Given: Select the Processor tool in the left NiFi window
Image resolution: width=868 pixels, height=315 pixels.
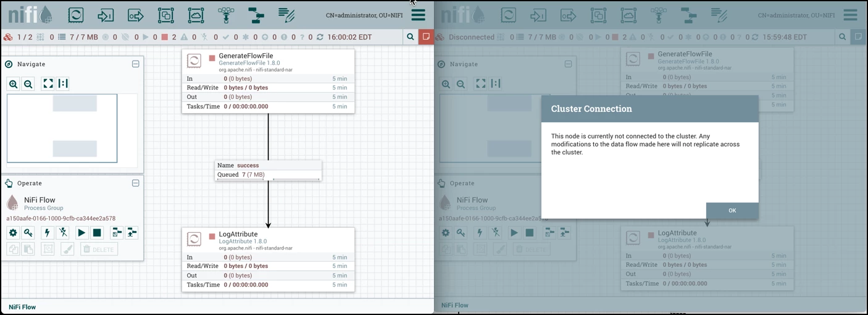Looking at the screenshot, I should click(75, 14).
